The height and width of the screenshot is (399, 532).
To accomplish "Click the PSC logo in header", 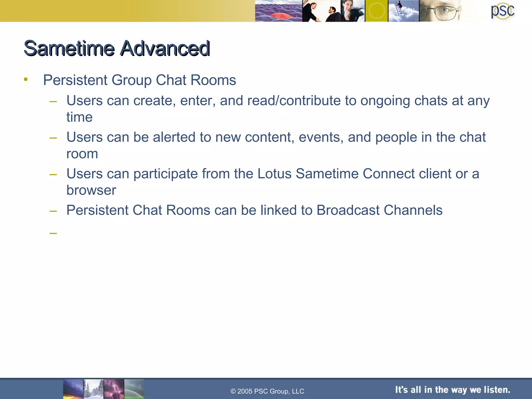I will 502,12.
